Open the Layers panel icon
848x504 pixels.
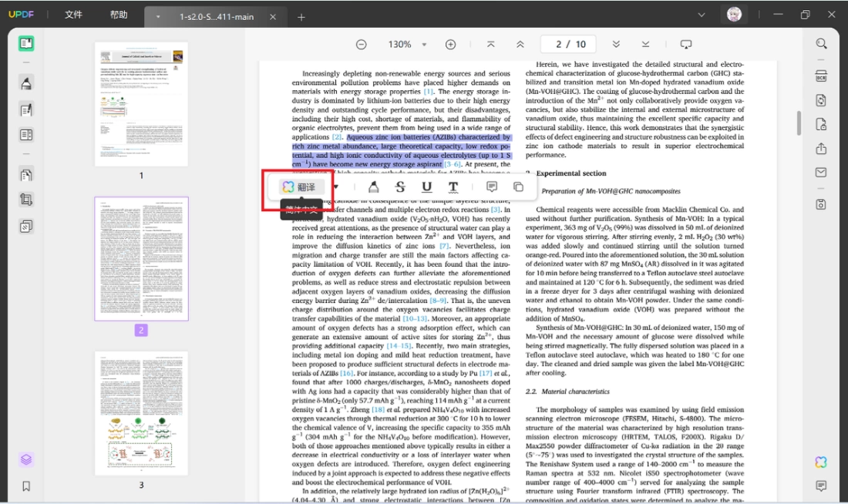click(26, 459)
